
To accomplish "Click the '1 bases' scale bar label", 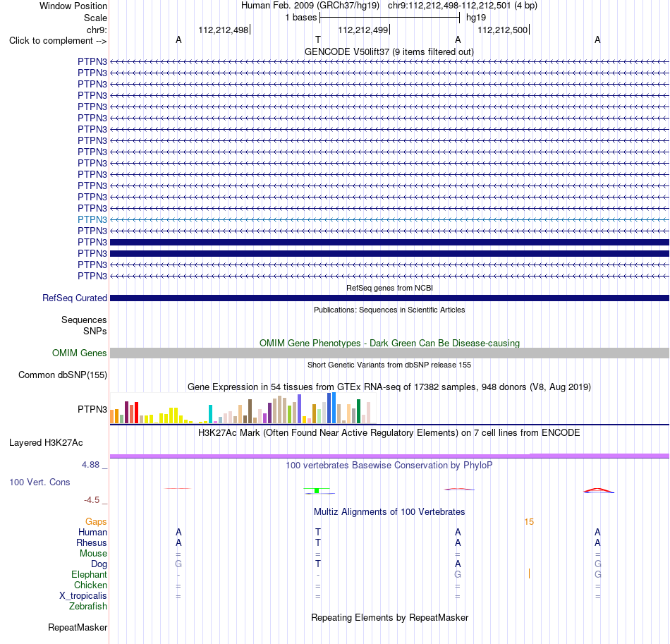I will click(301, 18).
